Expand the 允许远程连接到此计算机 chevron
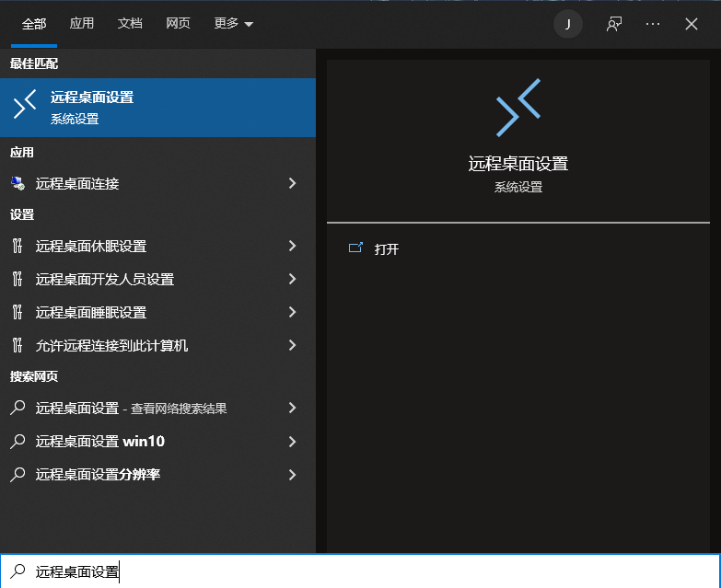This screenshot has height=588, width=721. (292, 345)
